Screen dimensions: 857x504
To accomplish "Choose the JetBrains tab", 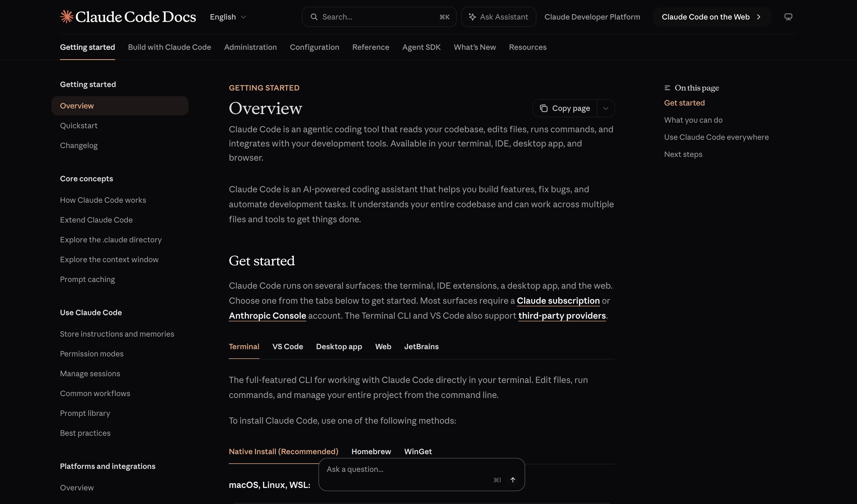I will pyautogui.click(x=421, y=346).
